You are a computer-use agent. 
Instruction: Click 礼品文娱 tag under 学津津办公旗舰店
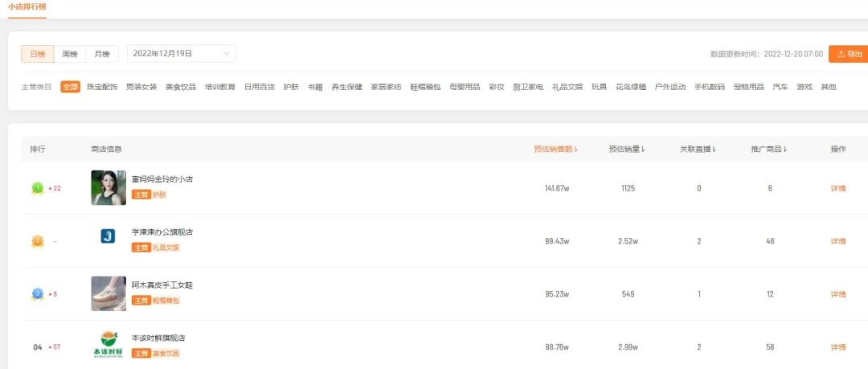tap(166, 248)
